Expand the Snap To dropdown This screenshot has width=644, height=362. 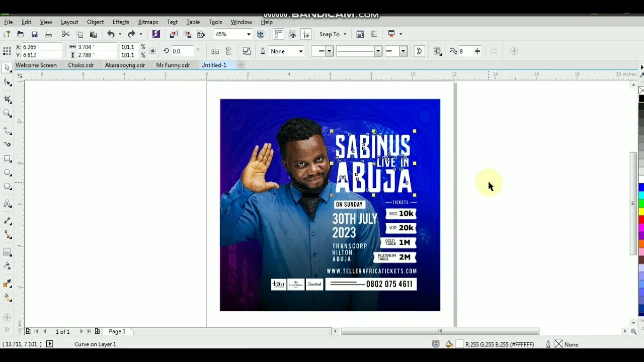point(345,34)
